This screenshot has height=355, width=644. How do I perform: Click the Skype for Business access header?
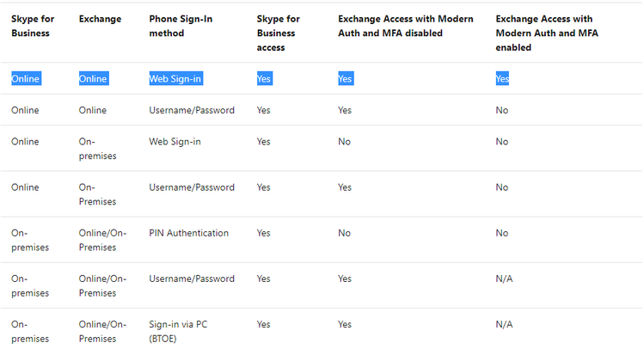coord(278,34)
